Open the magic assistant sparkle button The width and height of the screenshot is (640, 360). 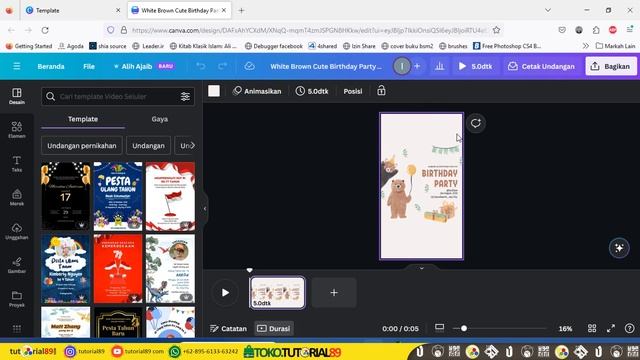point(619,248)
